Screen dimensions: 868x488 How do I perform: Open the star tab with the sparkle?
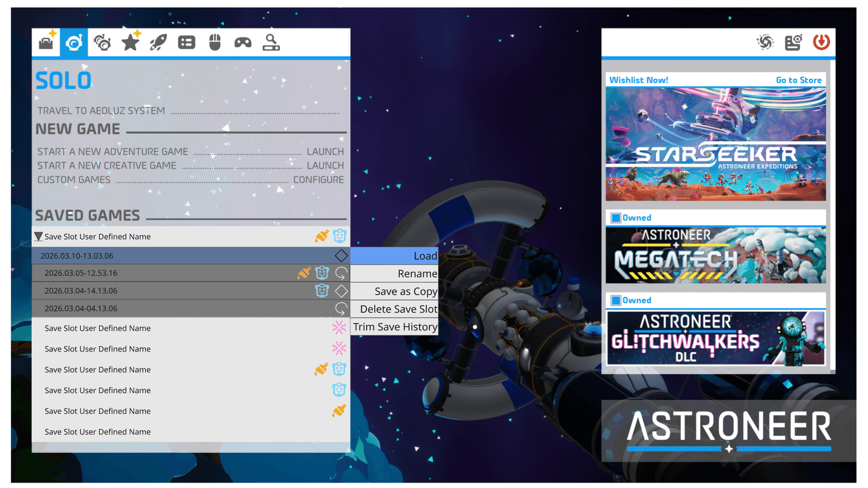pos(131,41)
